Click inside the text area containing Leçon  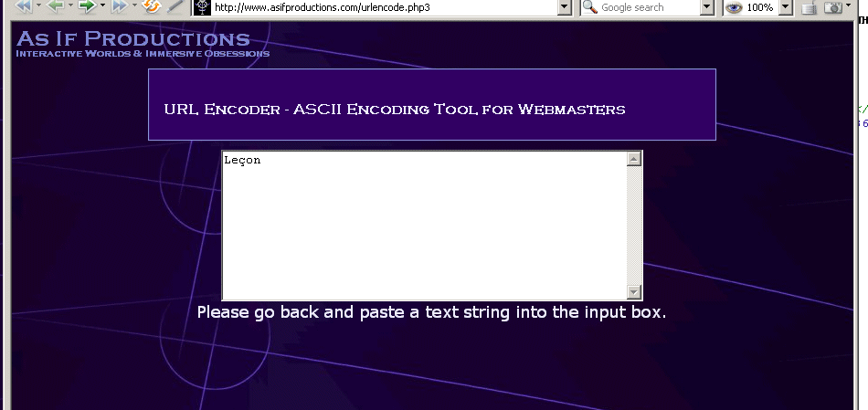coord(424,226)
